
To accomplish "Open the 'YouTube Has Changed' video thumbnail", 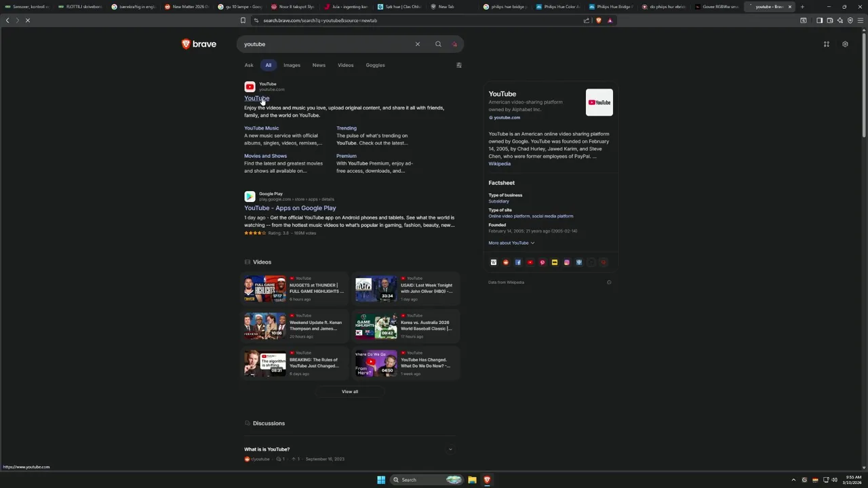I will (376, 363).
